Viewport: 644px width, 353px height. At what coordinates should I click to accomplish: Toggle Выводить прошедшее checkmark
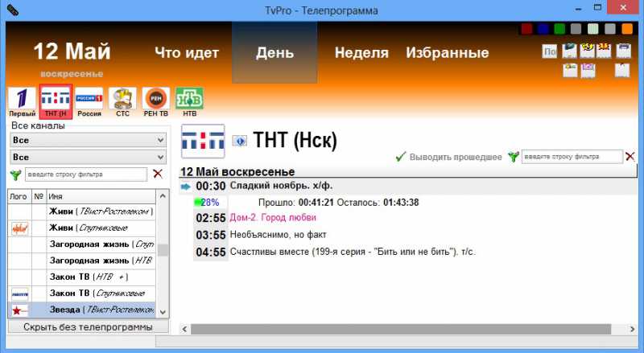click(401, 156)
